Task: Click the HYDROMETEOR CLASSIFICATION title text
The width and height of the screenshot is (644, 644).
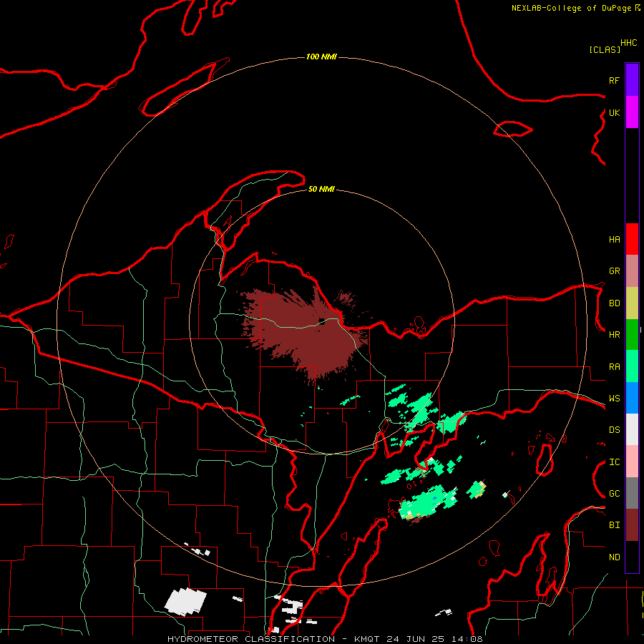Action: click(251, 639)
